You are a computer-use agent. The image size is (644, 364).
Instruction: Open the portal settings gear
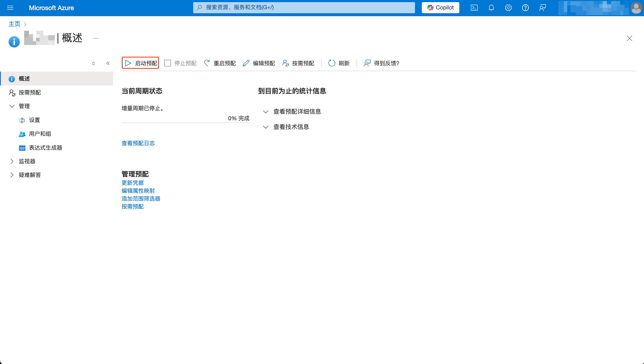coord(508,8)
